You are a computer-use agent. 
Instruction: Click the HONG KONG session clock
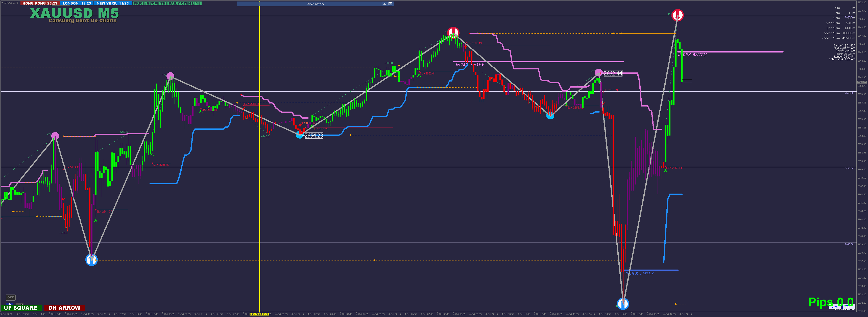tap(40, 3)
